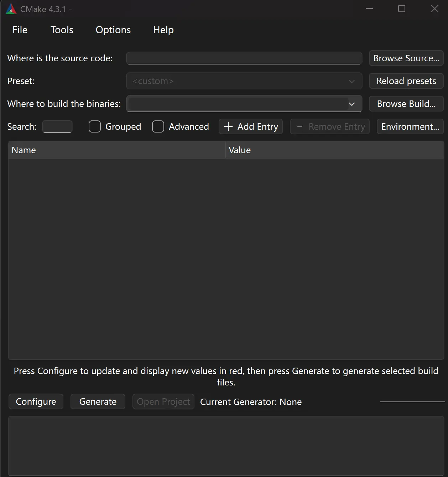448x477 pixels.
Task: Click the progress bar beside Current Generator
Action: 413,402
